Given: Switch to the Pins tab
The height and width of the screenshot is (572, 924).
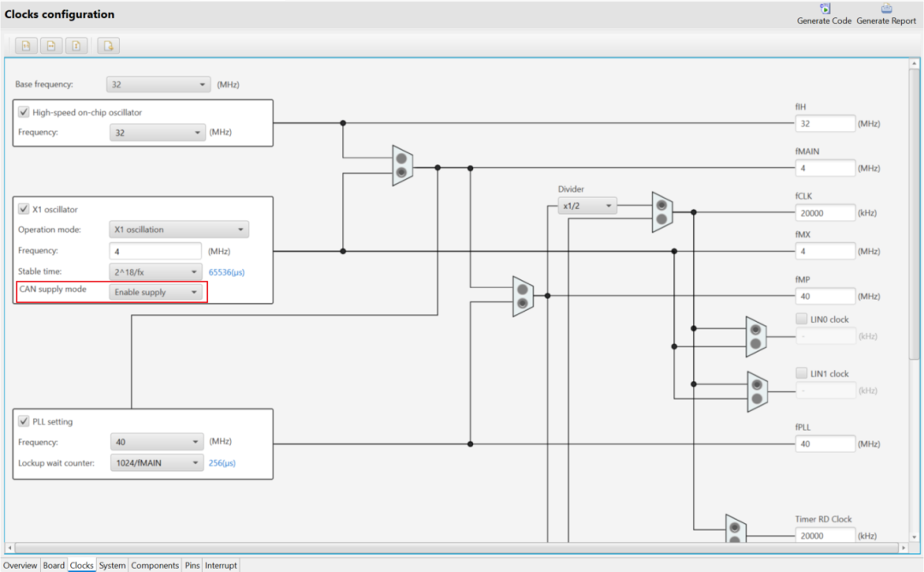Looking at the screenshot, I should pos(192,565).
